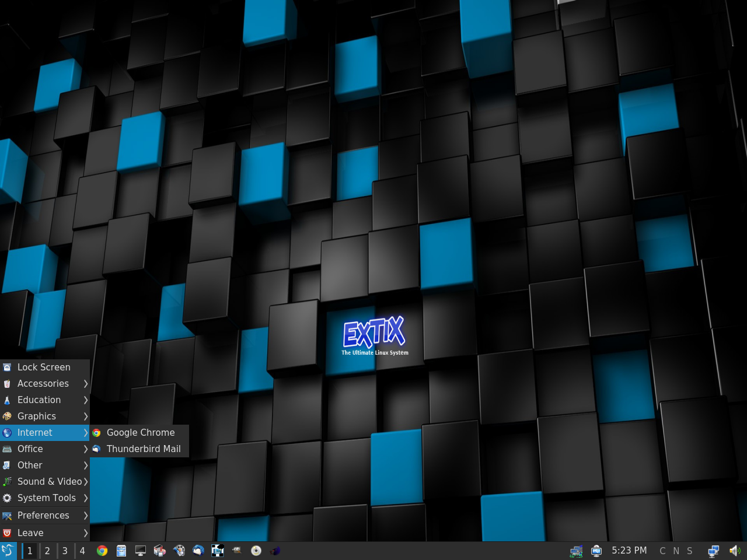Click the monitor icon in the taskbar
747x560 pixels.
click(x=141, y=551)
